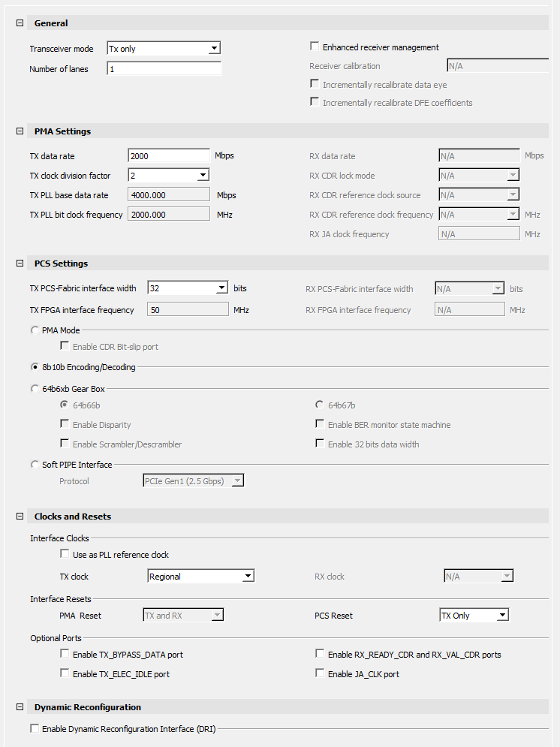Check Use as PLL reference clock
This screenshot has height=747, width=560.
click(65, 553)
